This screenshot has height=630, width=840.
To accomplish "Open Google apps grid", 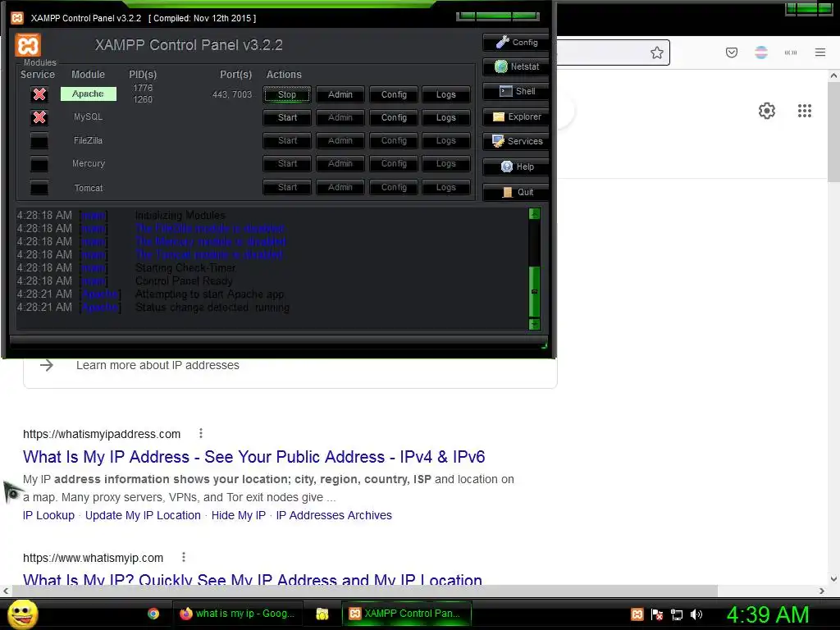I will tap(805, 111).
